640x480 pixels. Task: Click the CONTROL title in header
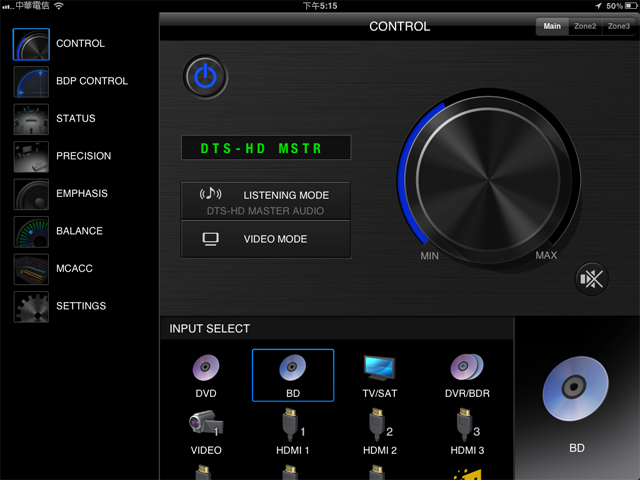pos(400,27)
